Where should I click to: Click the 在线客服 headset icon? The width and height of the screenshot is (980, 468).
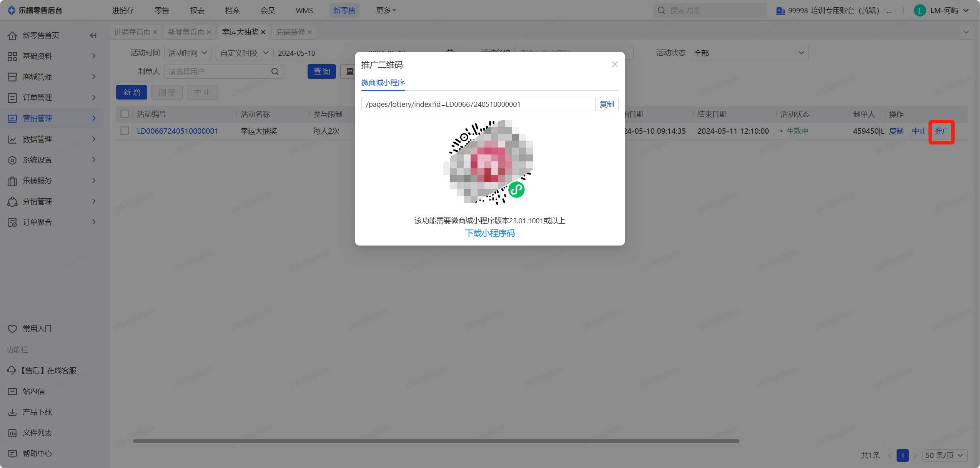[12, 370]
